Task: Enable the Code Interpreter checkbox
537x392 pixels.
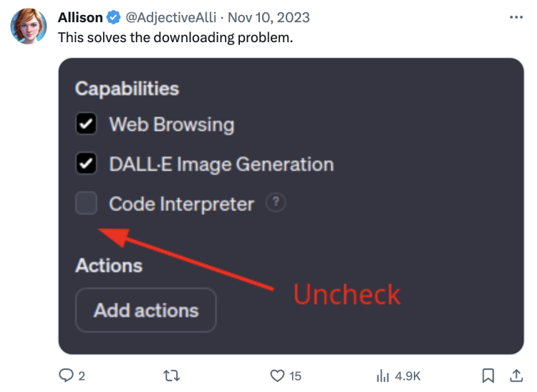Action: pyautogui.click(x=87, y=204)
